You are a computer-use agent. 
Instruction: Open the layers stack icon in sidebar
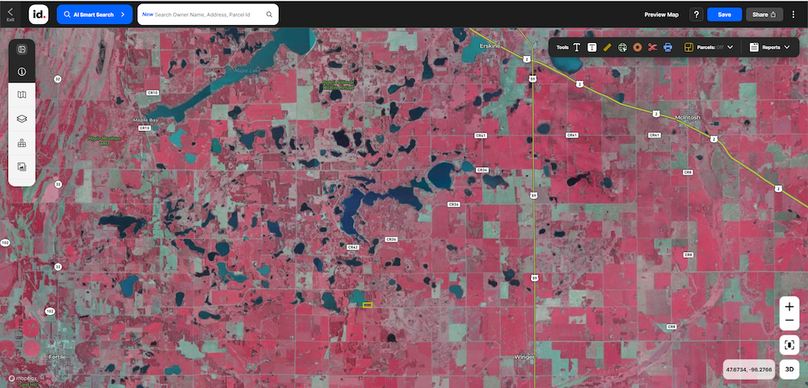click(x=22, y=119)
